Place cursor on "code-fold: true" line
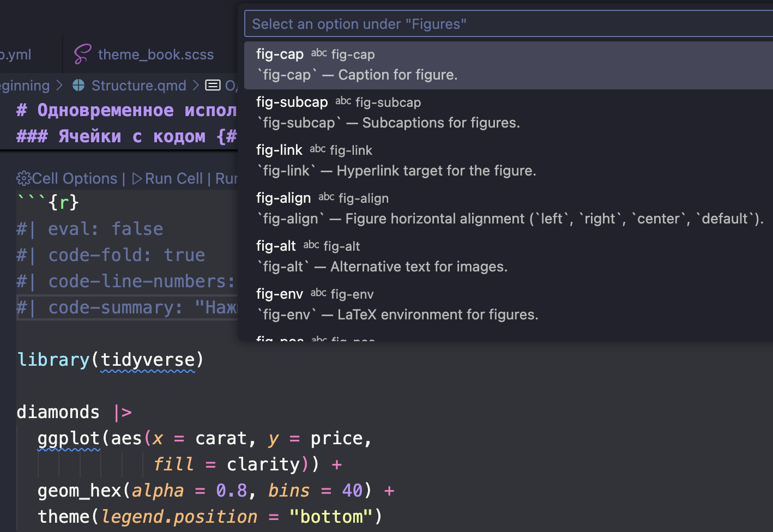The image size is (773, 532). (x=111, y=255)
